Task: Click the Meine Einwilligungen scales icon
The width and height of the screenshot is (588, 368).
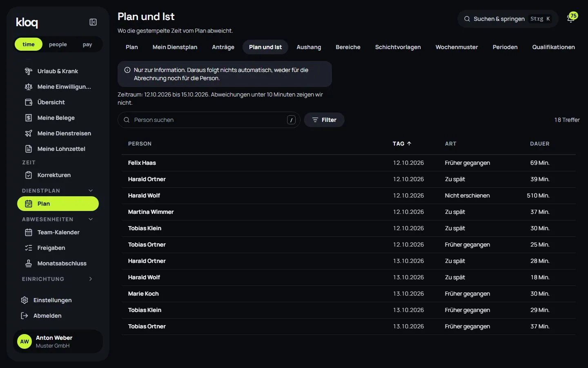Action: point(29,87)
